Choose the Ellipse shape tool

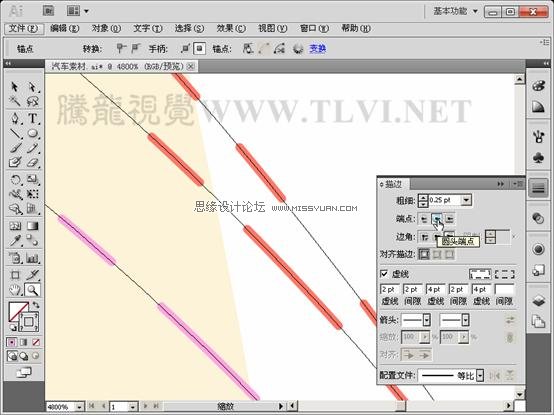[32, 133]
